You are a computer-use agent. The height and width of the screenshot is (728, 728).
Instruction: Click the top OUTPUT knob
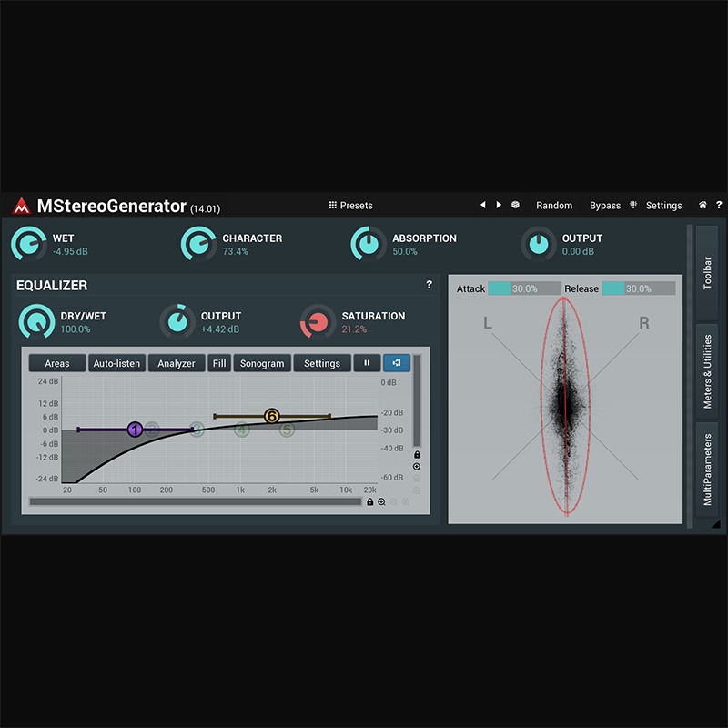pyautogui.click(x=539, y=244)
